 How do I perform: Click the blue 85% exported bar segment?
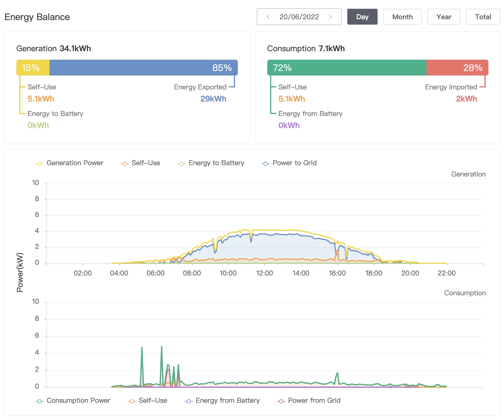click(x=143, y=68)
